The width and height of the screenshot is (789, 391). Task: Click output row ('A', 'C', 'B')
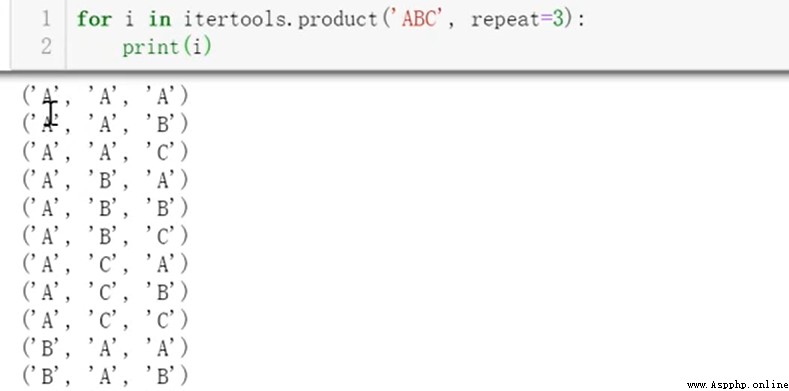pyautogui.click(x=105, y=291)
